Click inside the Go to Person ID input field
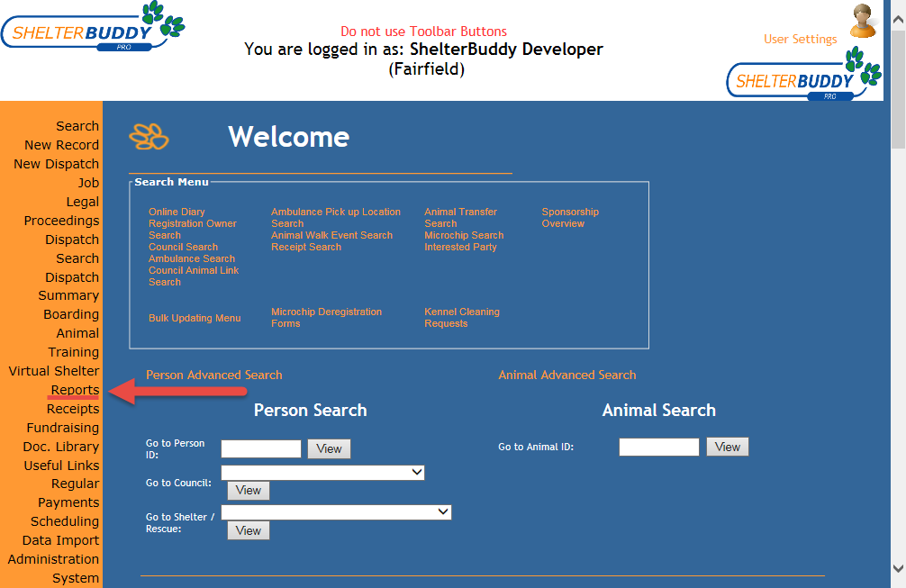 click(260, 448)
